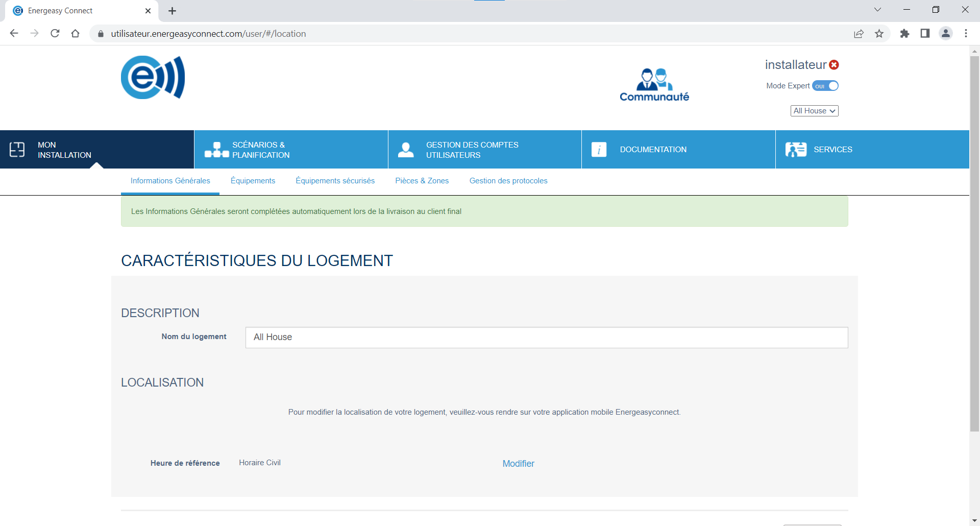Switch to Pièces & Zones tab
980x526 pixels.
tap(422, 181)
